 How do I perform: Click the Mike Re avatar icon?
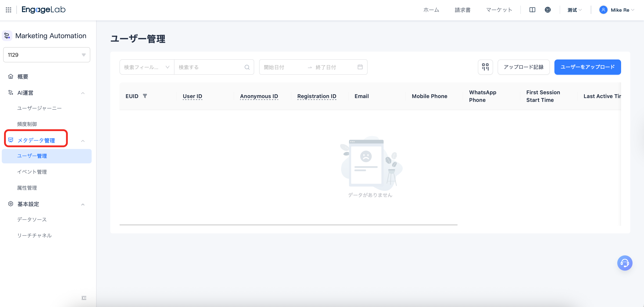(603, 10)
